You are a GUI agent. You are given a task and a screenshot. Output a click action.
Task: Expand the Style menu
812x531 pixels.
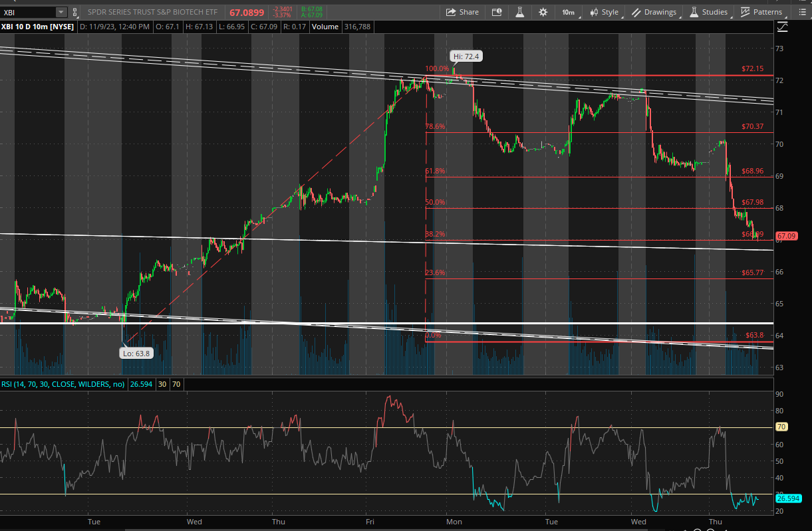pos(604,12)
